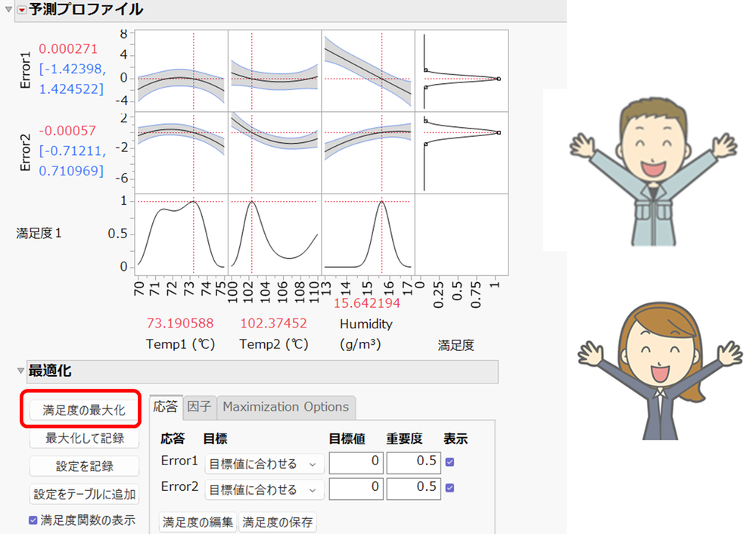This screenshot has height=534, width=756.
Task: Open the Maximization Options tab
Action: (286, 407)
